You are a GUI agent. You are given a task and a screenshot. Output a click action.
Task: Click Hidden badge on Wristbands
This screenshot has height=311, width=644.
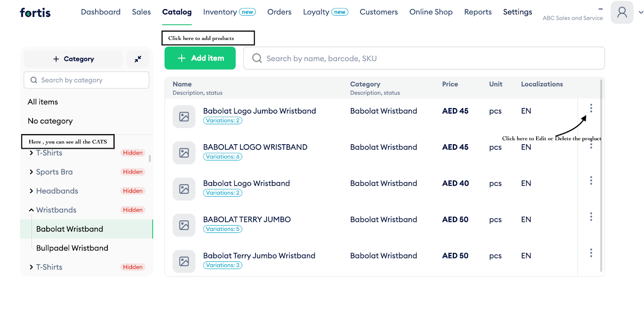coord(133,210)
